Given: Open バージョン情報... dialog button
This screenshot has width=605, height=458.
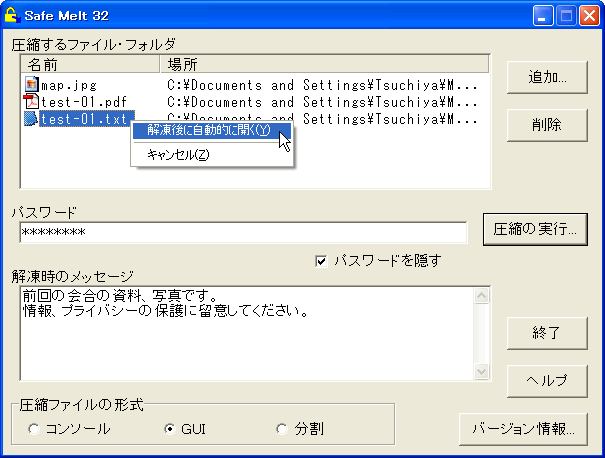Looking at the screenshot, I should point(524,429).
